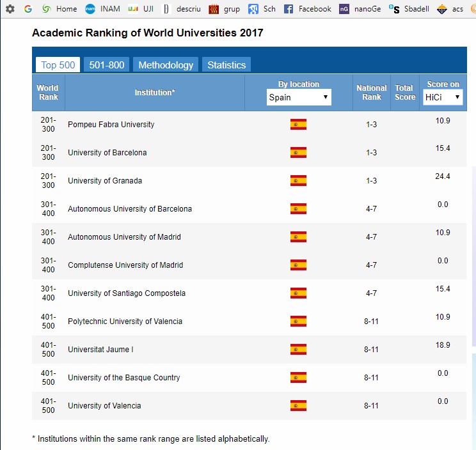Click Spain flag next to University of Granada
Image resolution: width=476 pixels, height=450 pixels.
(298, 181)
